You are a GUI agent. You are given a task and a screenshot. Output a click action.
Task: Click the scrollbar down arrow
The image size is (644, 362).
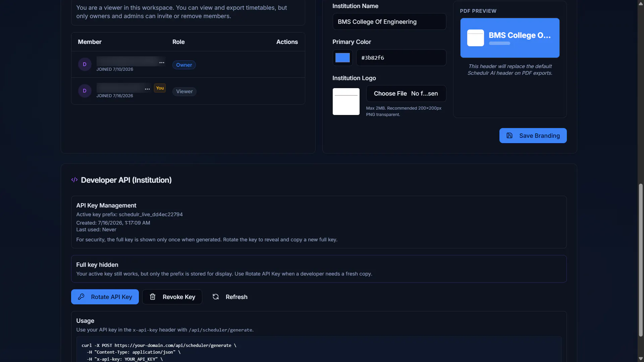pos(640,359)
